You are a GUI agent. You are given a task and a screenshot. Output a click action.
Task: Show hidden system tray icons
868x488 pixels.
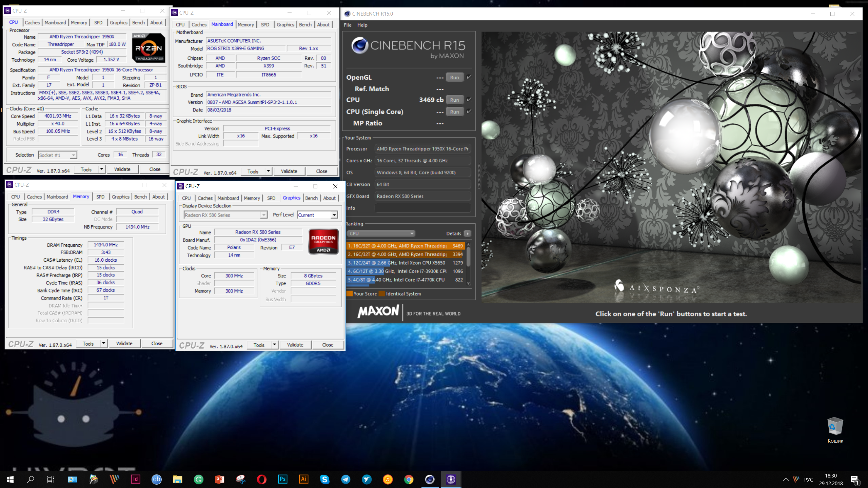pos(786,480)
